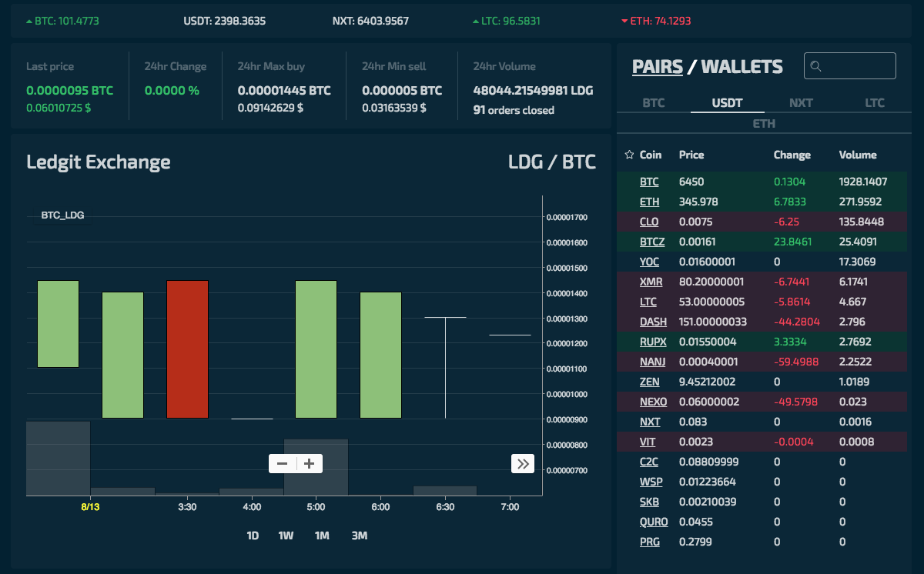Select the NEXO coin pair

coord(653,402)
